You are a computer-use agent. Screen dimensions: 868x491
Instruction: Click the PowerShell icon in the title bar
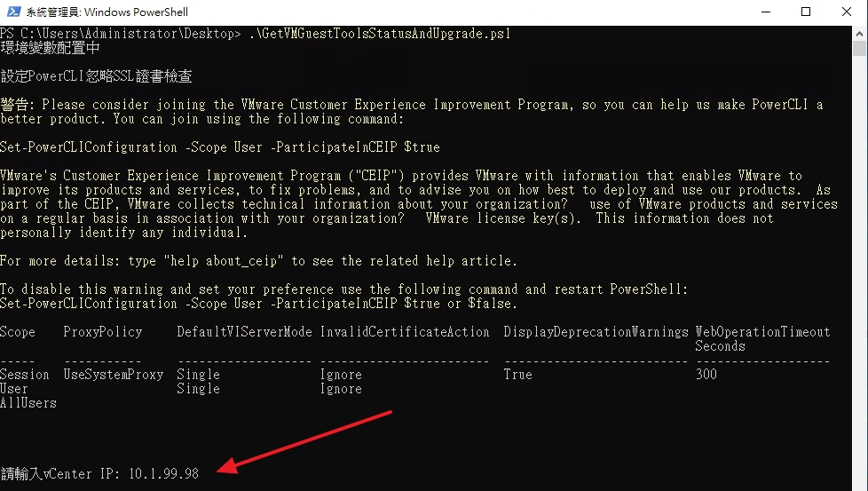(x=13, y=12)
